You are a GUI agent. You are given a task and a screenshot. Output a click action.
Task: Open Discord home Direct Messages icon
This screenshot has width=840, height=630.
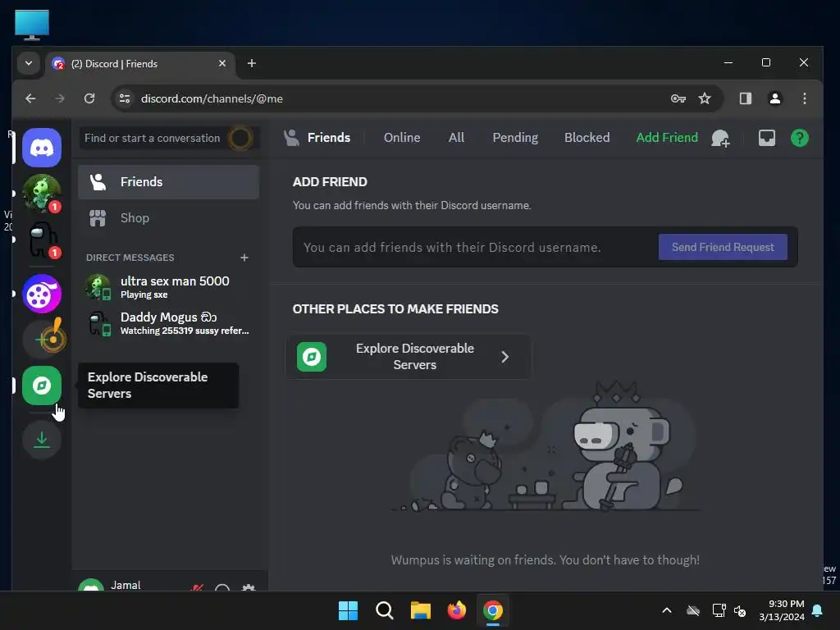point(42,148)
